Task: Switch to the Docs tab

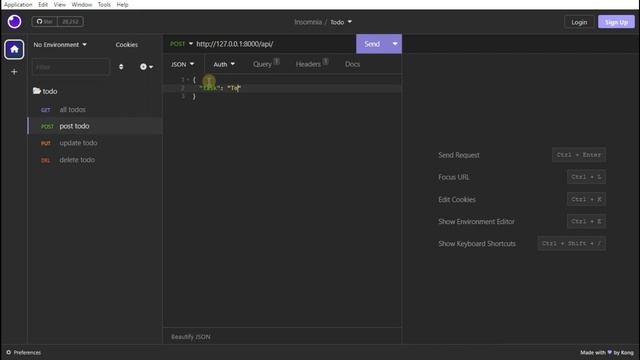Action: pyautogui.click(x=352, y=64)
